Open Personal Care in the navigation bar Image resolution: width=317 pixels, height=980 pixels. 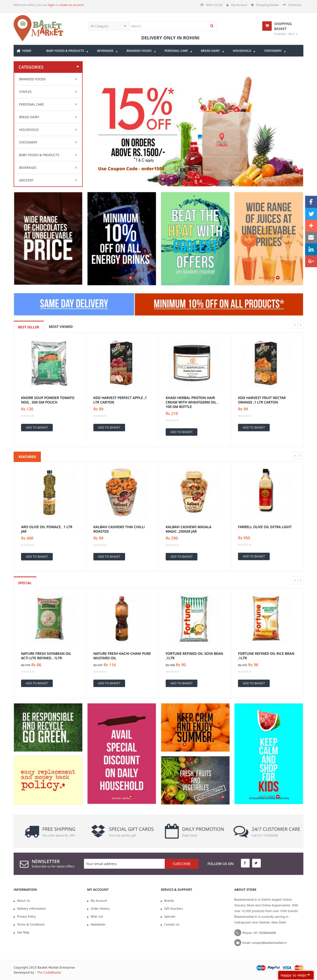point(178,50)
